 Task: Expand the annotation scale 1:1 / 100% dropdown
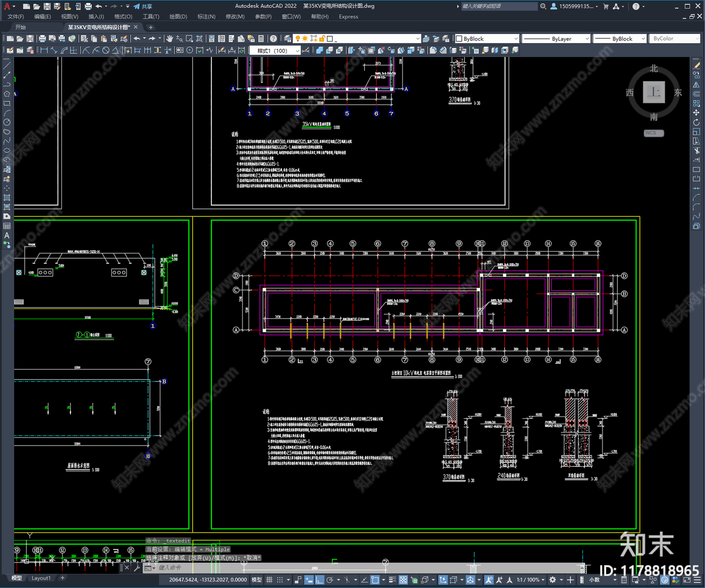531,580
